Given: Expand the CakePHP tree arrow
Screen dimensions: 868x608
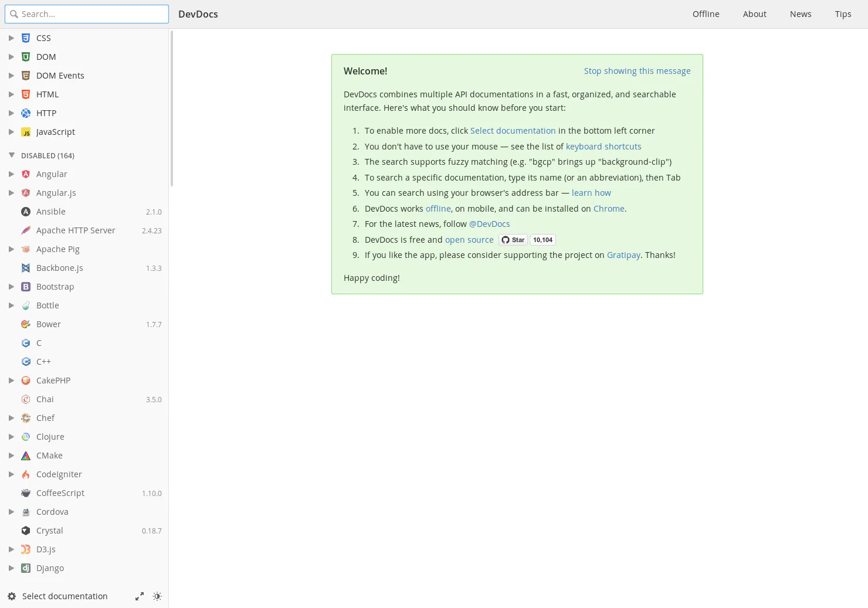Looking at the screenshot, I should 11,381.
